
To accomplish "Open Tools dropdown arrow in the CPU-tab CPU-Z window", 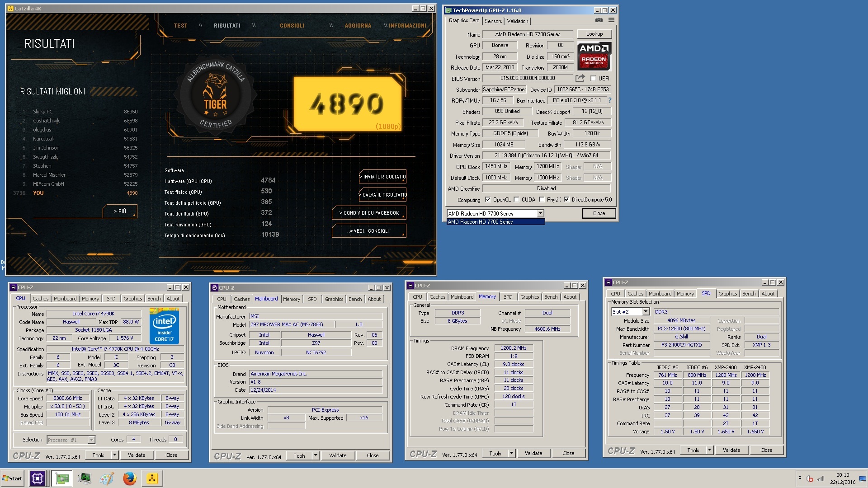I will pos(115,455).
